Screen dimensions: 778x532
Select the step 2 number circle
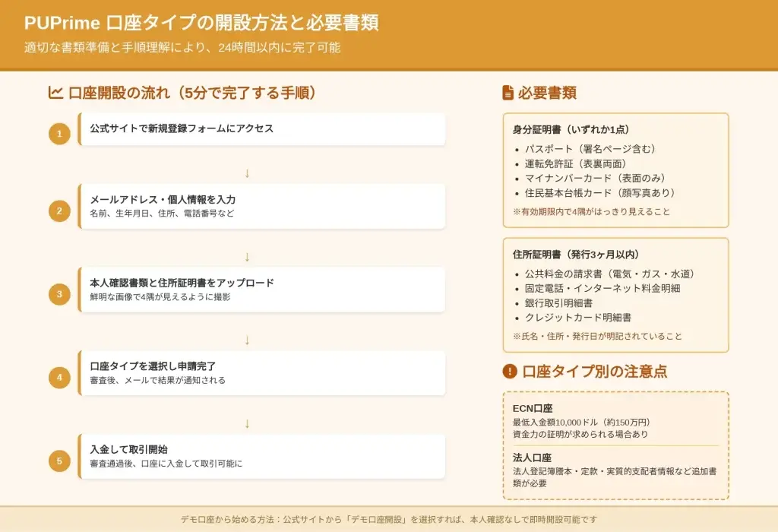[59, 211]
